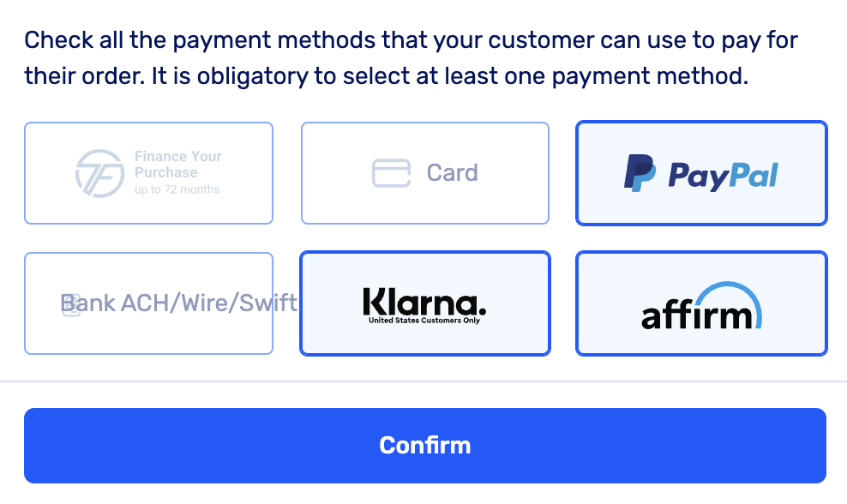Click "United States Customers Only" caption
Viewport: 847px width, 504px height.
point(424,321)
